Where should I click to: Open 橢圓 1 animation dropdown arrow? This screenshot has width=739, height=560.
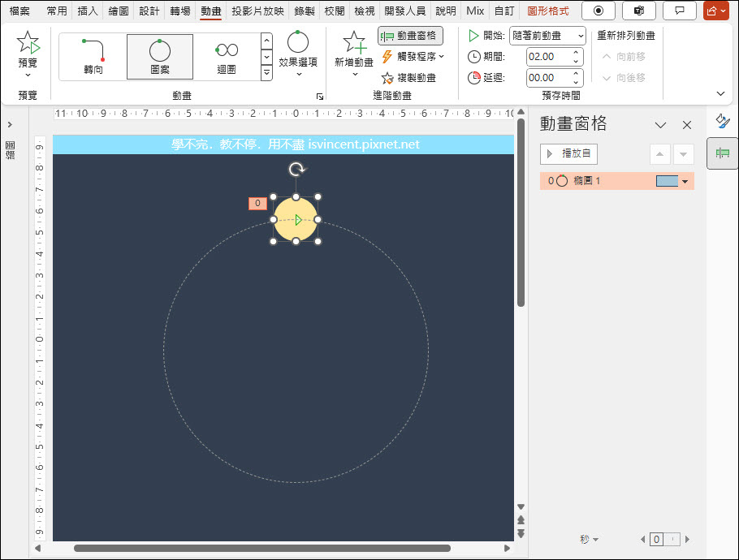coord(685,181)
